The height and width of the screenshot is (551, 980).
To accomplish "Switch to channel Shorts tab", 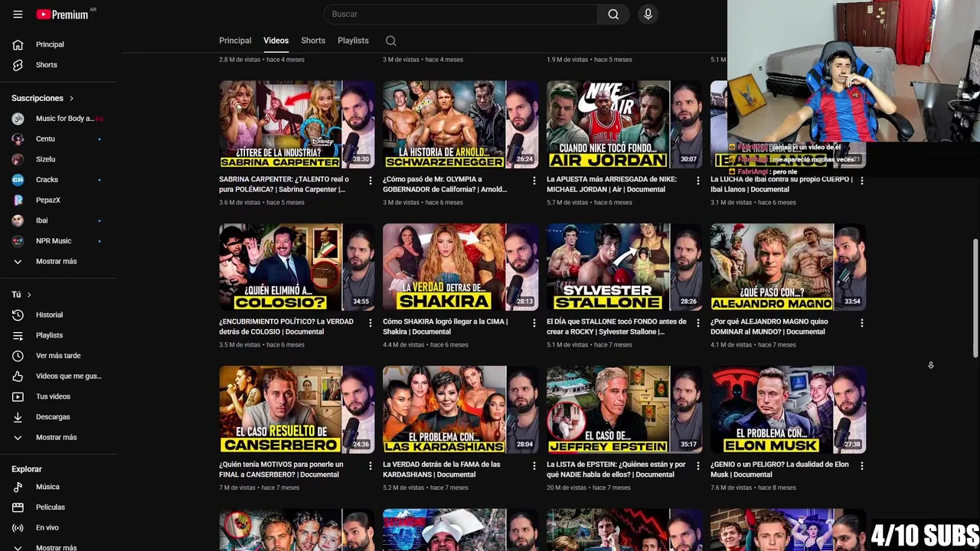I will (x=313, y=41).
